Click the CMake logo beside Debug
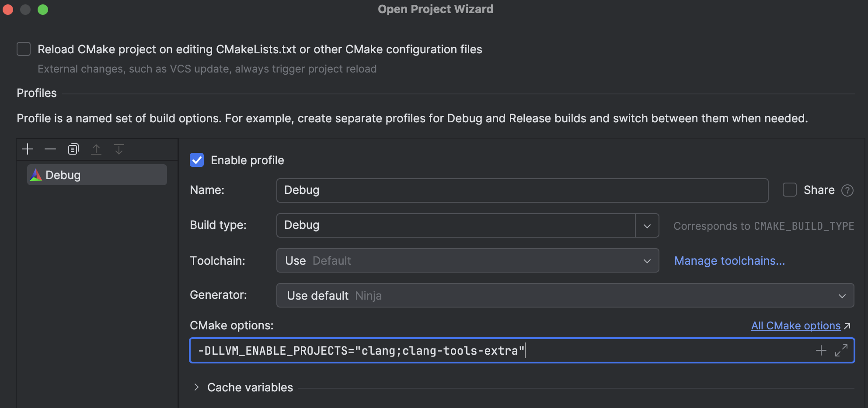 [36, 174]
